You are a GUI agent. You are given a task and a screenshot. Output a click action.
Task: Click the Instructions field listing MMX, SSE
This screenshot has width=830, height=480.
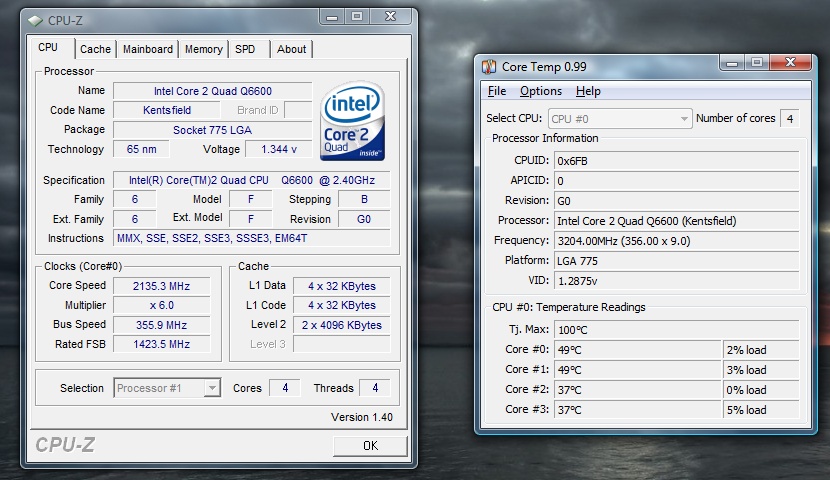(251, 238)
